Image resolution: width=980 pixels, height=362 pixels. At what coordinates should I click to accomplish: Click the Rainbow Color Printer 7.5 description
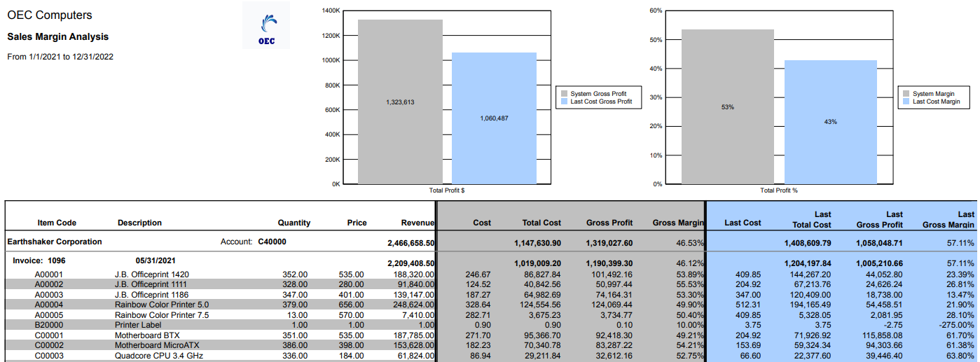click(x=162, y=315)
